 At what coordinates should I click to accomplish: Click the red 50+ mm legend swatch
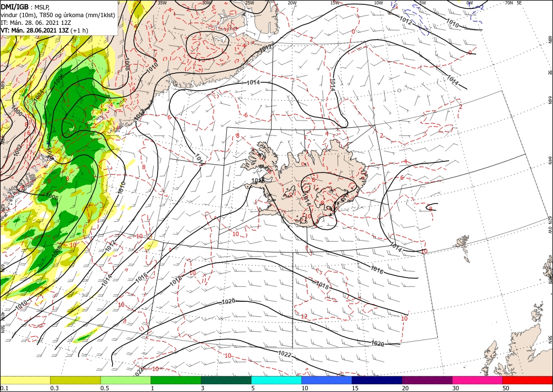pos(528,380)
